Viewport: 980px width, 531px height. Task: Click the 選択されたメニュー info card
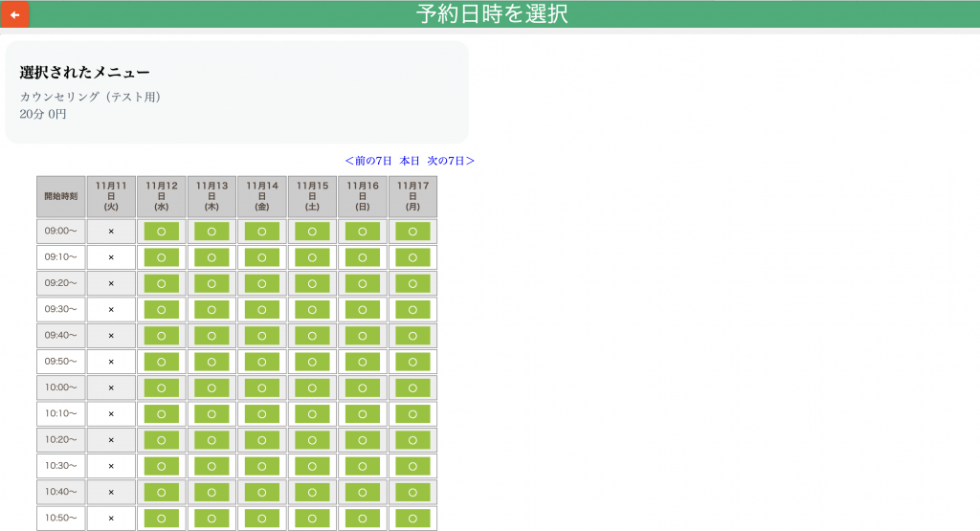point(236,92)
